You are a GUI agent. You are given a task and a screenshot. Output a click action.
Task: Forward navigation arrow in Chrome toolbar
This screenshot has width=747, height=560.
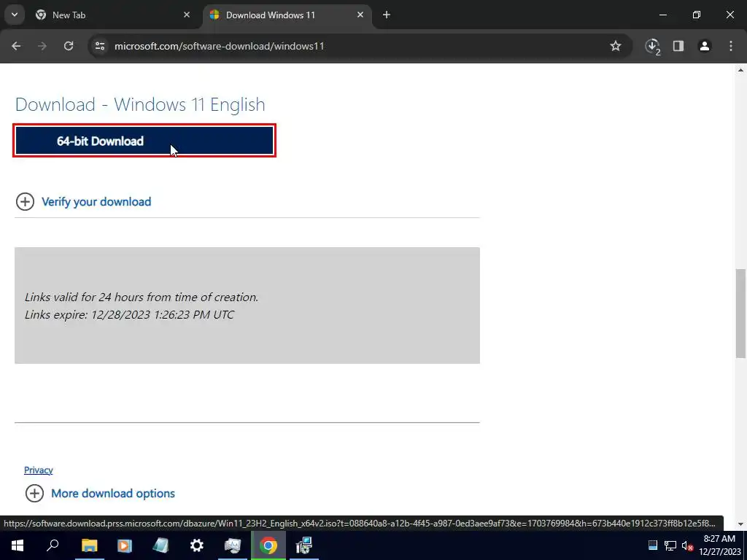(x=42, y=46)
